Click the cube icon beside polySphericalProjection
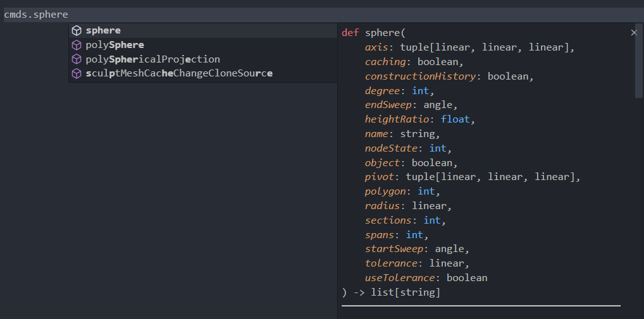 coord(77,59)
